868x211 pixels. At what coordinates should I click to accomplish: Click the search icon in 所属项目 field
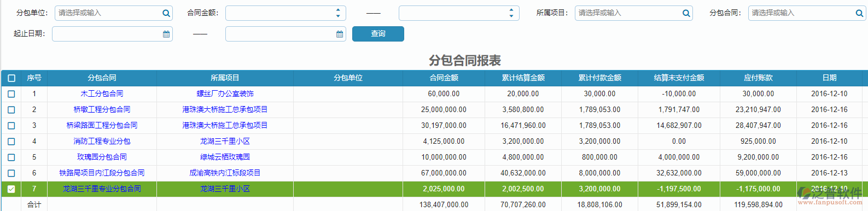pos(686,13)
